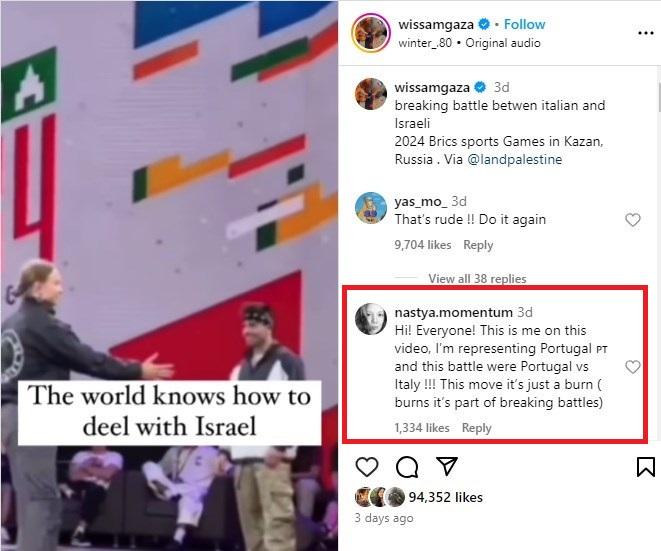This screenshot has width=661, height=551.
Task: Open the comment bubble icon
Action: tap(407, 467)
